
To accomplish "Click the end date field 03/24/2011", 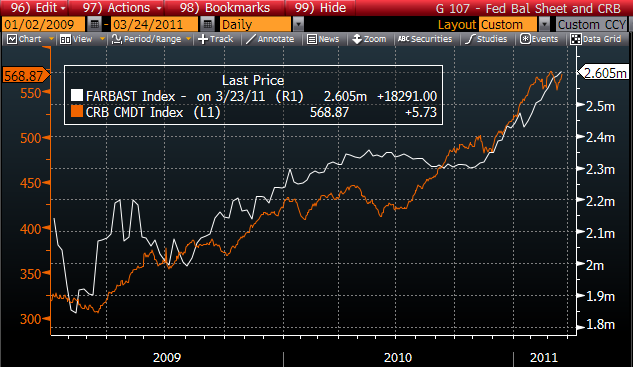I will point(154,25).
